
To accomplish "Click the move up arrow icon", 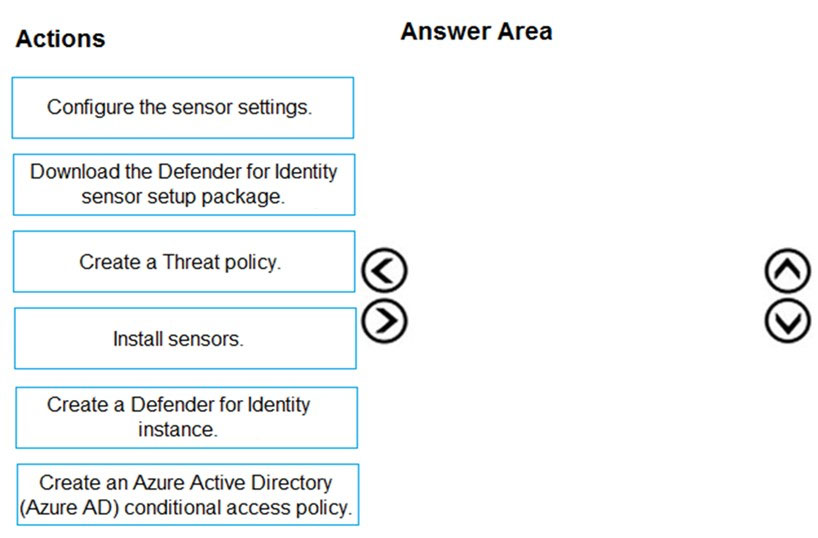I will (788, 270).
